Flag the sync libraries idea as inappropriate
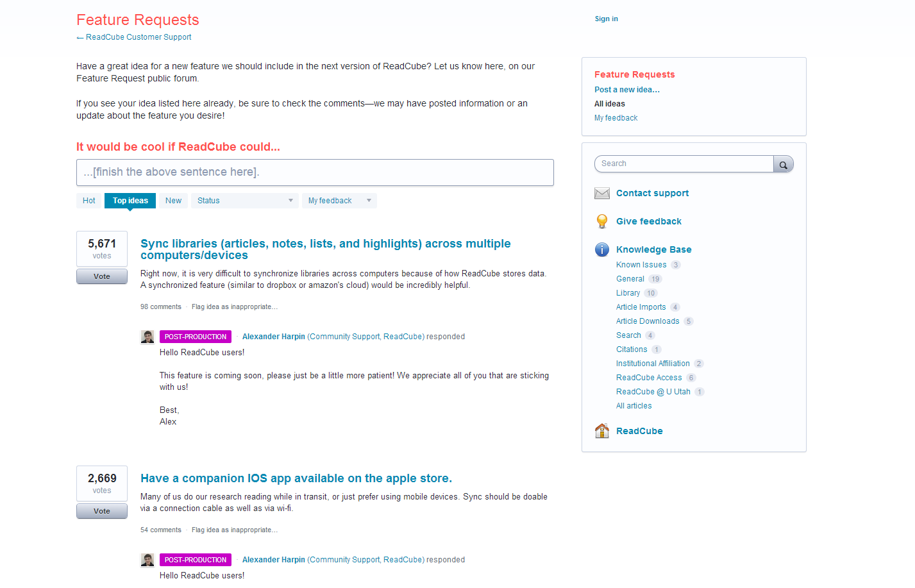The height and width of the screenshot is (588, 915). click(235, 307)
